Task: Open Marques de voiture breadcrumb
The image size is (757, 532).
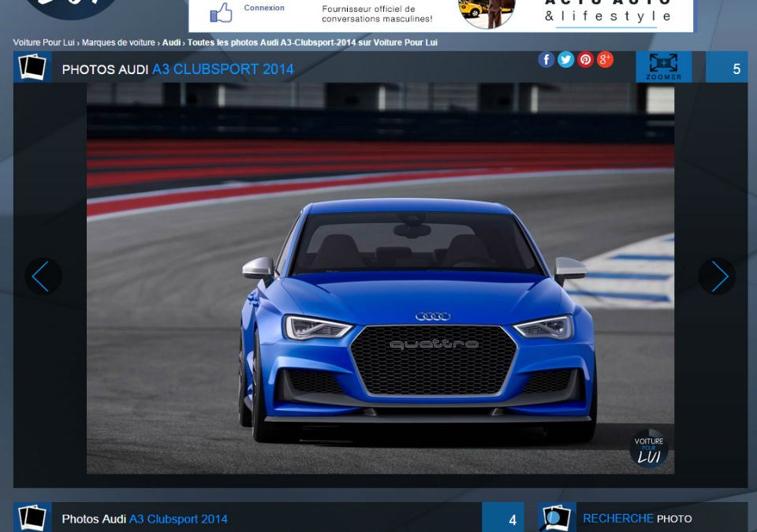Action: click(x=118, y=43)
